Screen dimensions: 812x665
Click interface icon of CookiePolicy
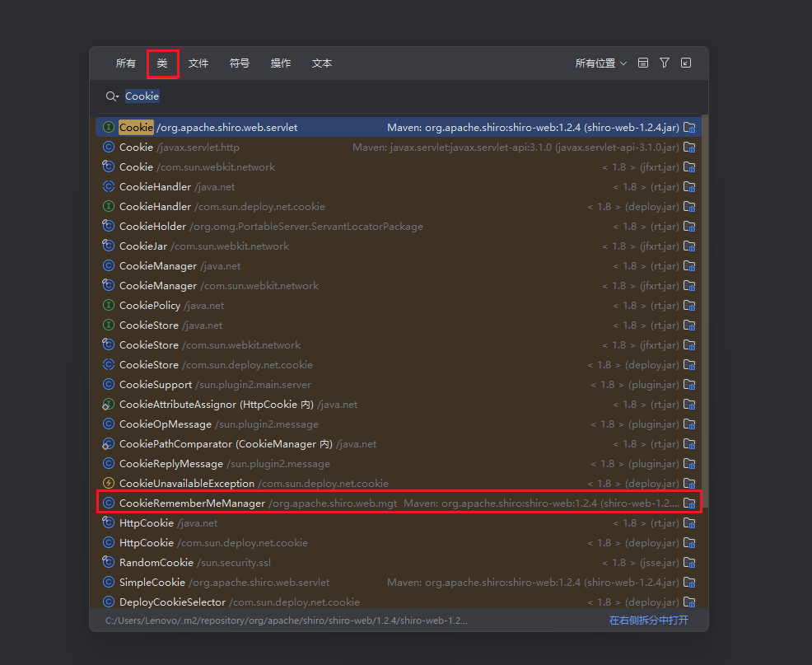pos(108,306)
